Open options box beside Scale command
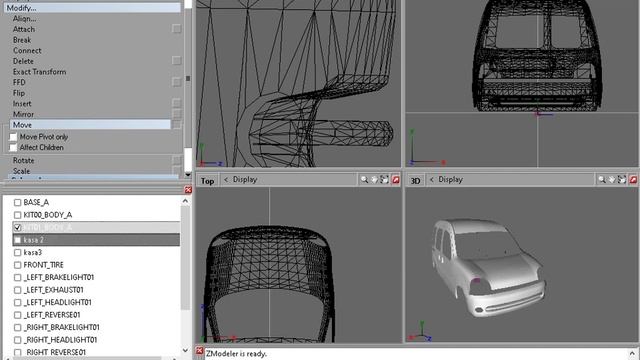The height and width of the screenshot is (360, 640). [x=176, y=171]
